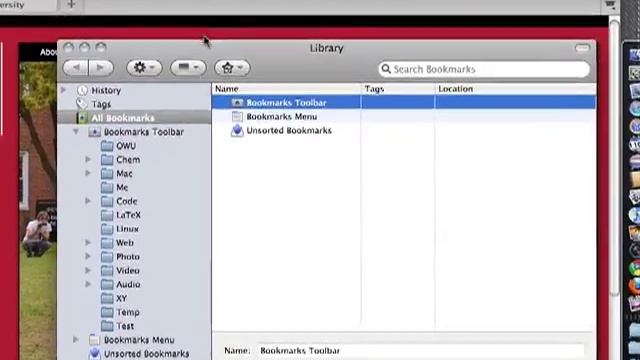Click the Code folder icon

pyautogui.click(x=107, y=201)
